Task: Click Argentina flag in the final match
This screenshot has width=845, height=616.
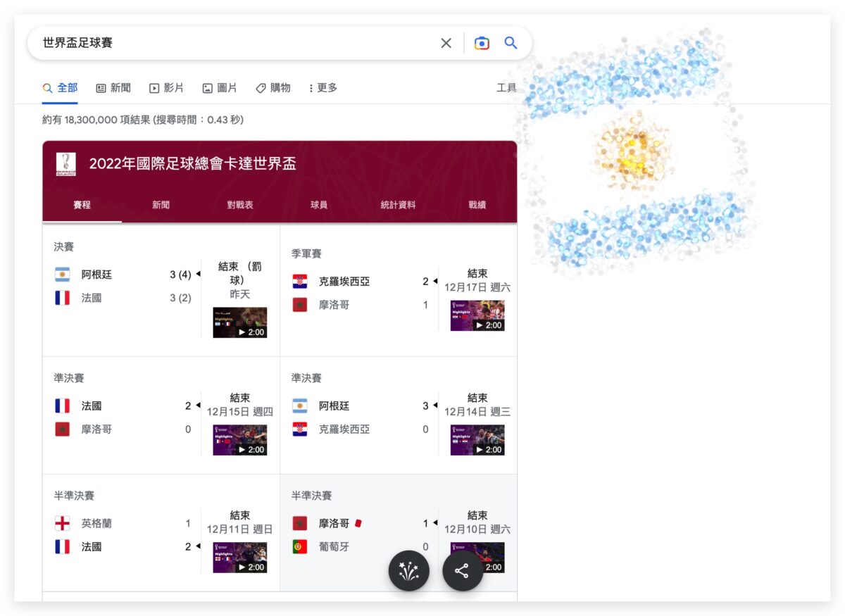Action: [x=63, y=275]
